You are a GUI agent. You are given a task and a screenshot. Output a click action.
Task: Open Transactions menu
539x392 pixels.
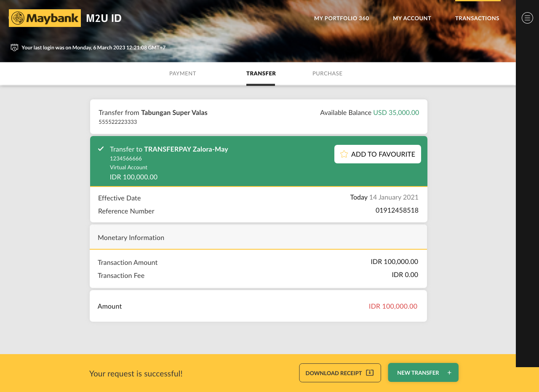(477, 18)
